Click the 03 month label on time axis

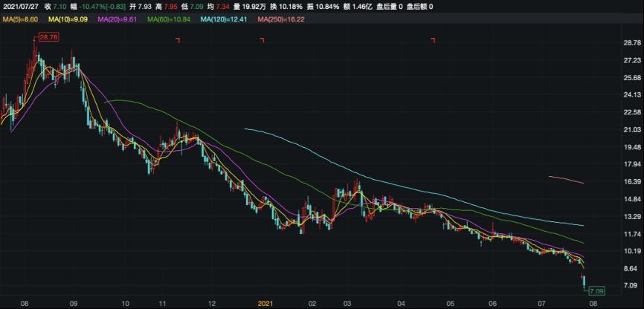pyautogui.click(x=347, y=304)
